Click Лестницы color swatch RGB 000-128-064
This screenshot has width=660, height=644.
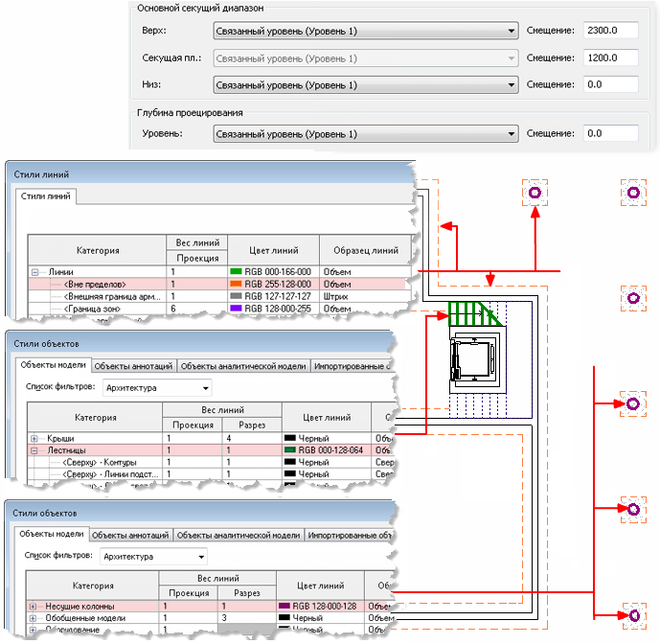click(x=290, y=449)
